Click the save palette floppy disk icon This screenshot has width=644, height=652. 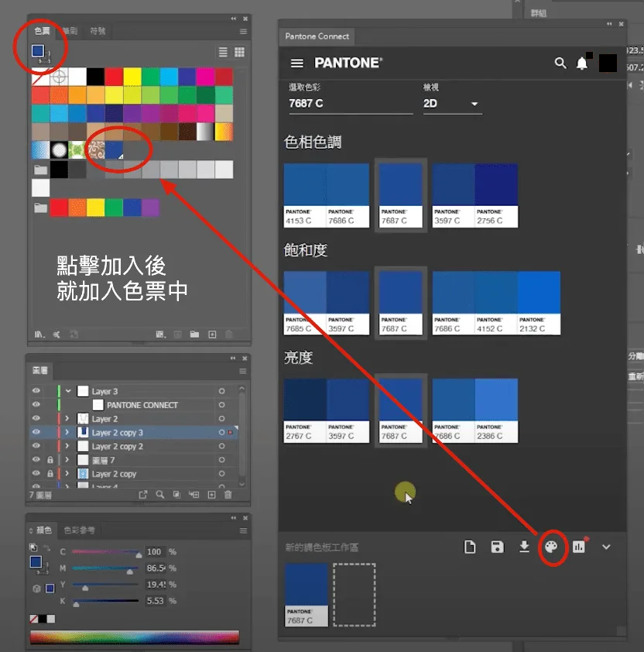click(497, 547)
